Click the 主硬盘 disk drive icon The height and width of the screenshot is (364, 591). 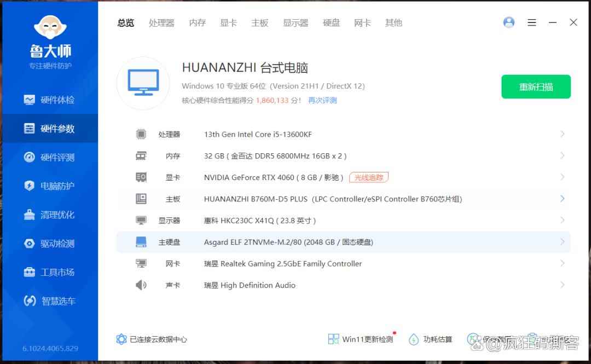tap(141, 242)
